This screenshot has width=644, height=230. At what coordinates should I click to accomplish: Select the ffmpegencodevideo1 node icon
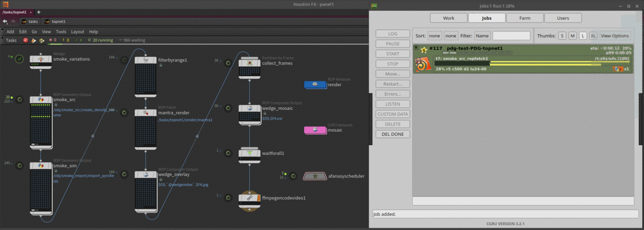point(250,198)
